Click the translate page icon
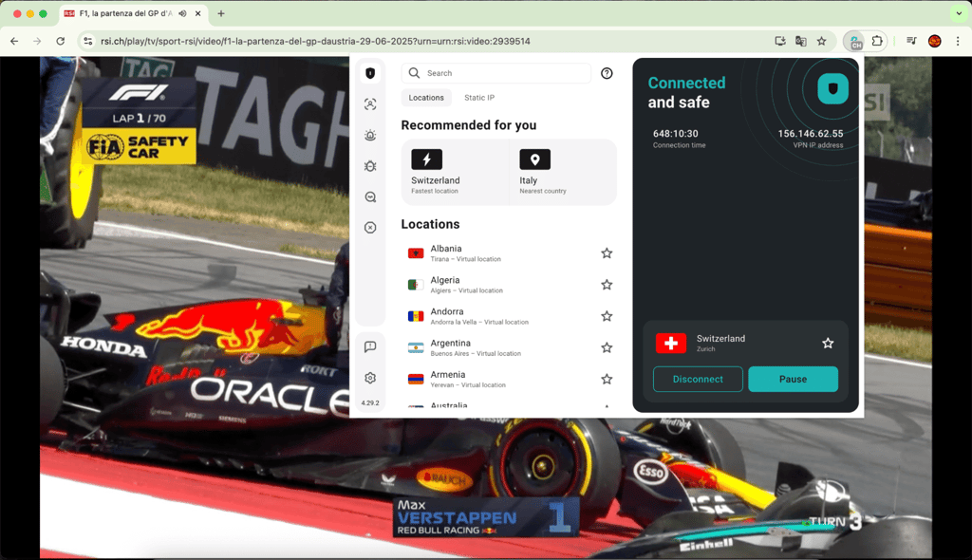The image size is (972, 560). tap(801, 42)
